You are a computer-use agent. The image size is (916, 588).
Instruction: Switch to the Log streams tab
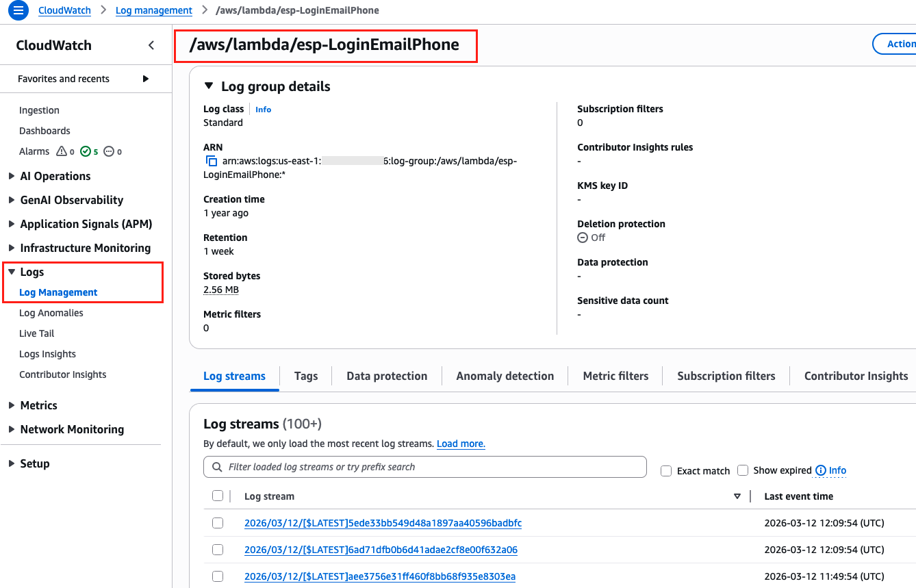tap(234, 376)
